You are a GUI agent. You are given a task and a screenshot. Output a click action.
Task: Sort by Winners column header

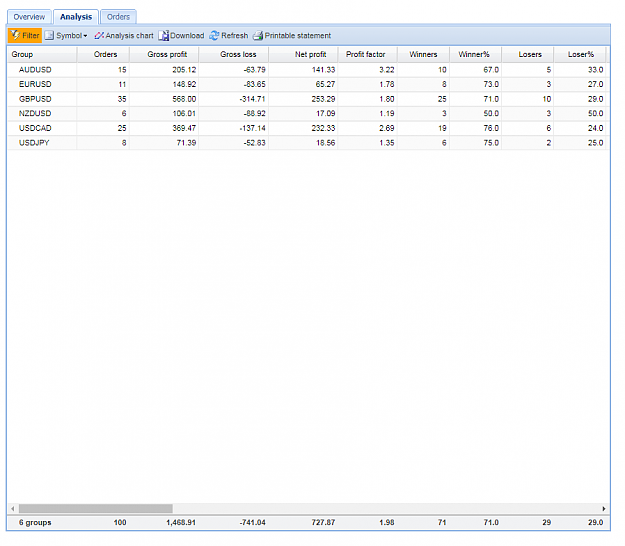423,54
